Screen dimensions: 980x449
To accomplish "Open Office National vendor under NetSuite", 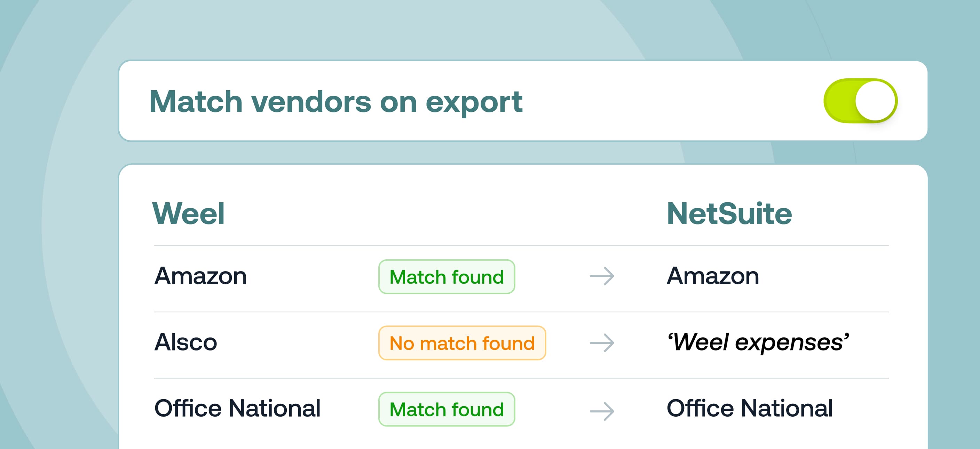I will coord(750,408).
